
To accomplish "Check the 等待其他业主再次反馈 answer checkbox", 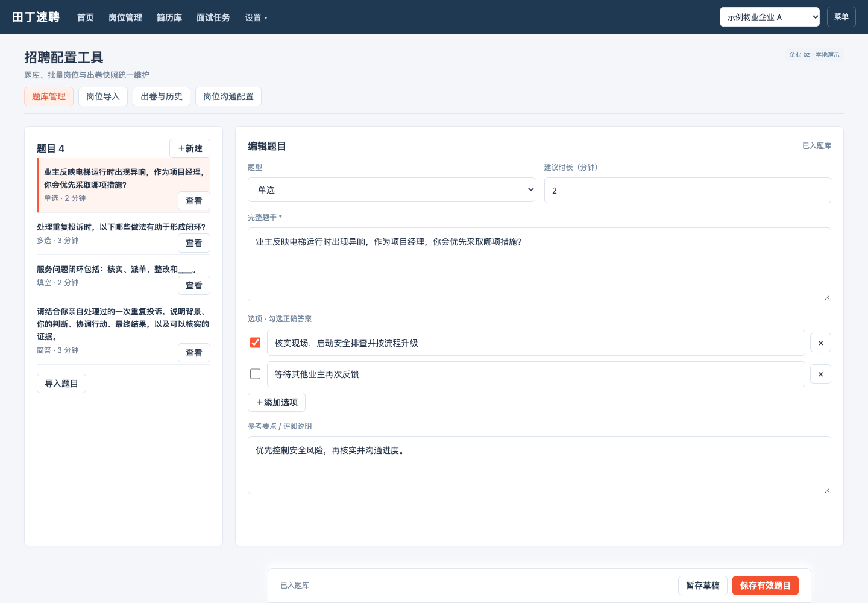I will point(255,374).
